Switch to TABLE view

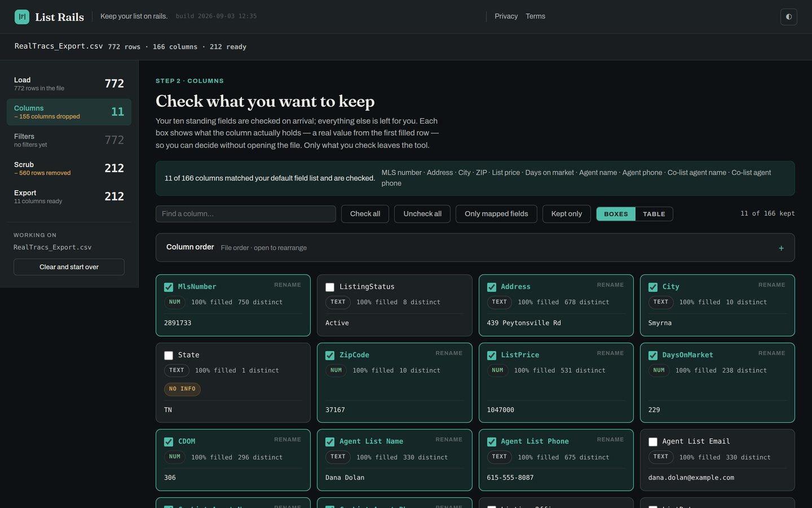click(654, 214)
